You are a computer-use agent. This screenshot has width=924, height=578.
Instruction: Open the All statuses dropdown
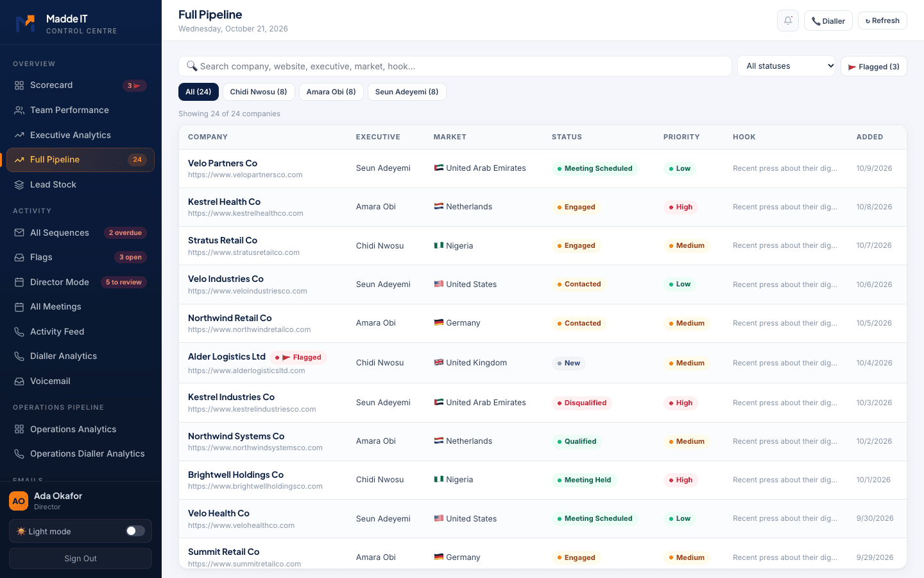787,66
